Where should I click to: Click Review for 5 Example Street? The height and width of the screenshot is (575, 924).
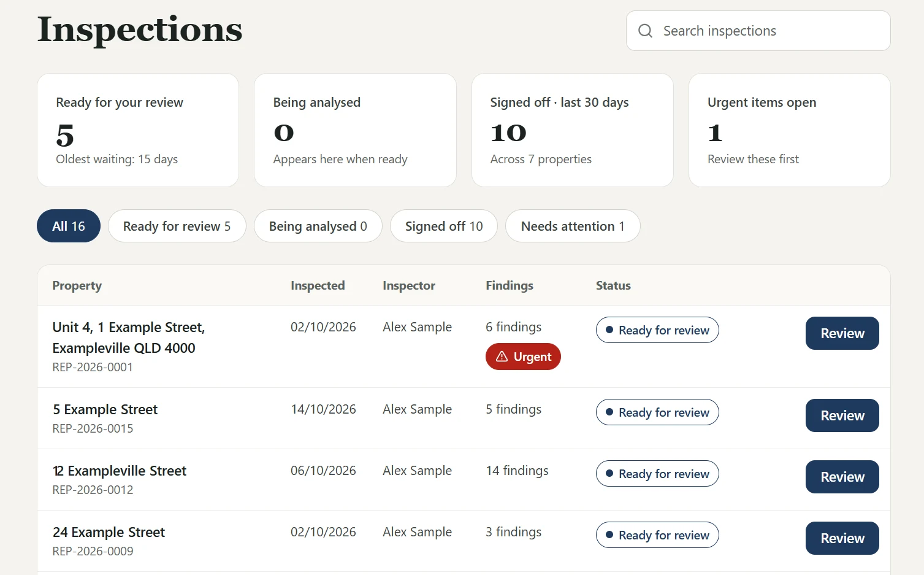tap(842, 415)
